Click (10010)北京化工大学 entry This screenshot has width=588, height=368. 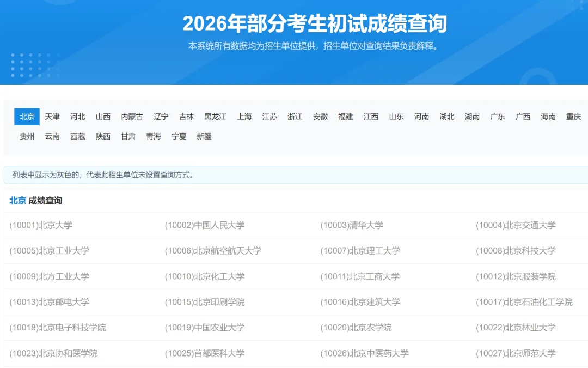[x=205, y=277]
